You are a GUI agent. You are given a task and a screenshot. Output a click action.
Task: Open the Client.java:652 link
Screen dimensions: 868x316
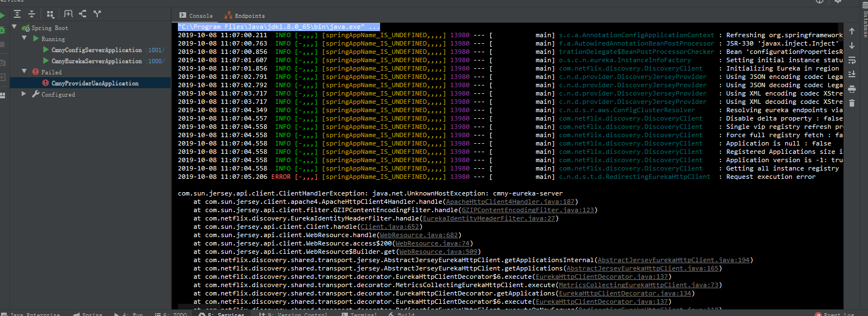pos(390,227)
